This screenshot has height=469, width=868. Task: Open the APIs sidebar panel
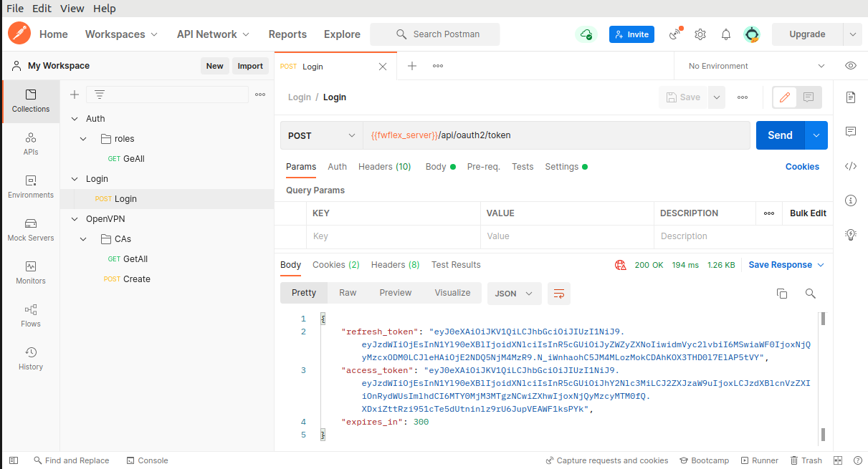[x=31, y=144]
